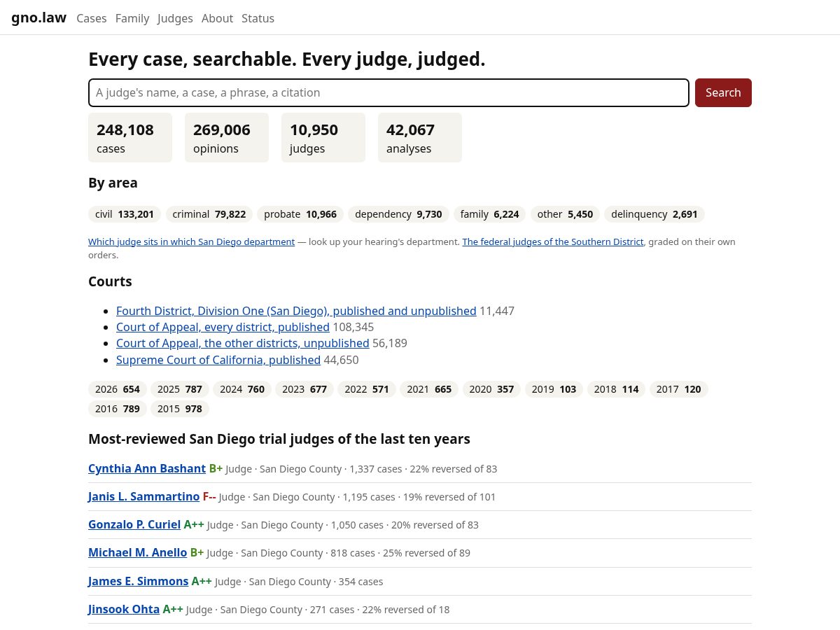Filter to year 2023
Screen dimensions: 840x630
304,389
